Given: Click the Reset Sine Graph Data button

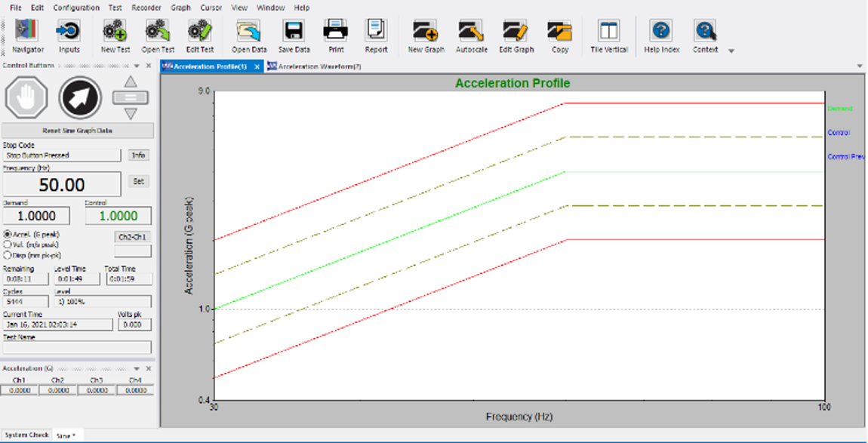Looking at the screenshot, I should click(78, 131).
